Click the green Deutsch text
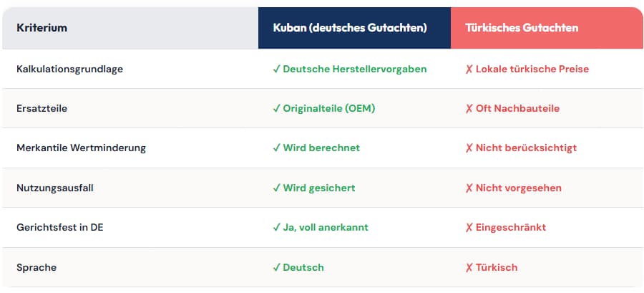 pyautogui.click(x=303, y=267)
